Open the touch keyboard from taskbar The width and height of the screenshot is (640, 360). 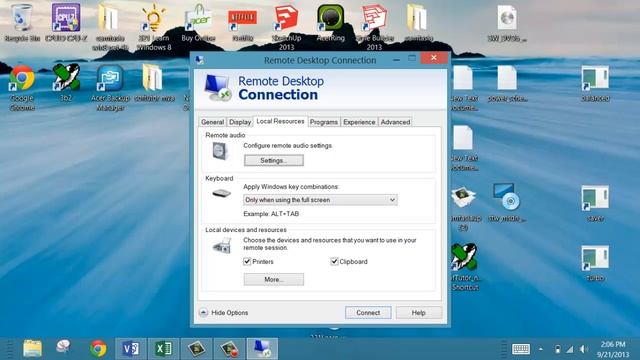tap(521, 349)
